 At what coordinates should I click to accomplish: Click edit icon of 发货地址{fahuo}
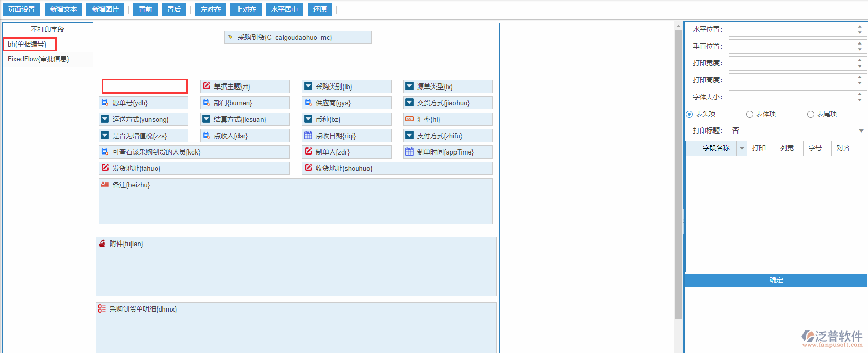pos(105,168)
